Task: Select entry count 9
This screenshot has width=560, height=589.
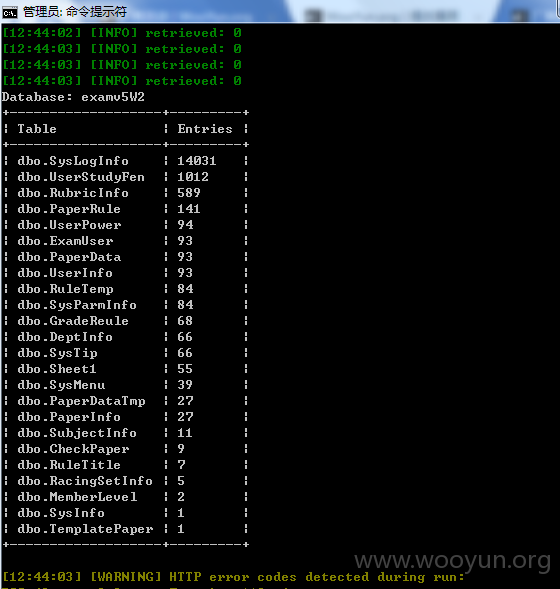Action: pyautogui.click(x=181, y=449)
